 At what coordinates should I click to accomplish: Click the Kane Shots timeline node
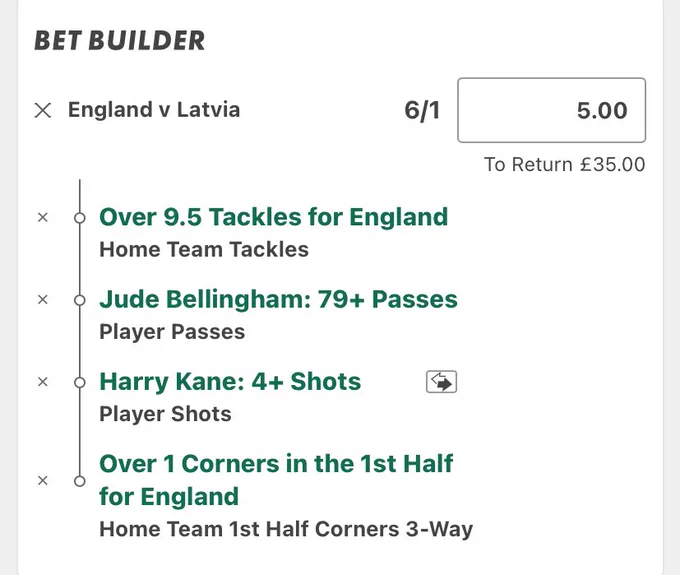(x=80, y=382)
